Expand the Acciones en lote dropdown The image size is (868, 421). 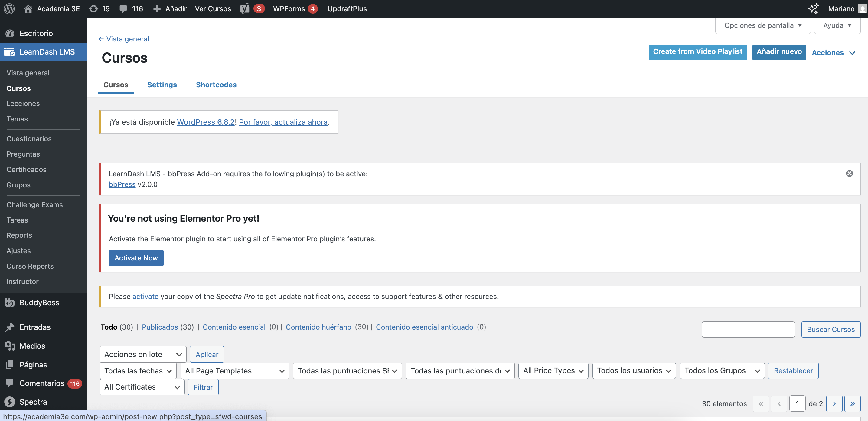[142, 354]
